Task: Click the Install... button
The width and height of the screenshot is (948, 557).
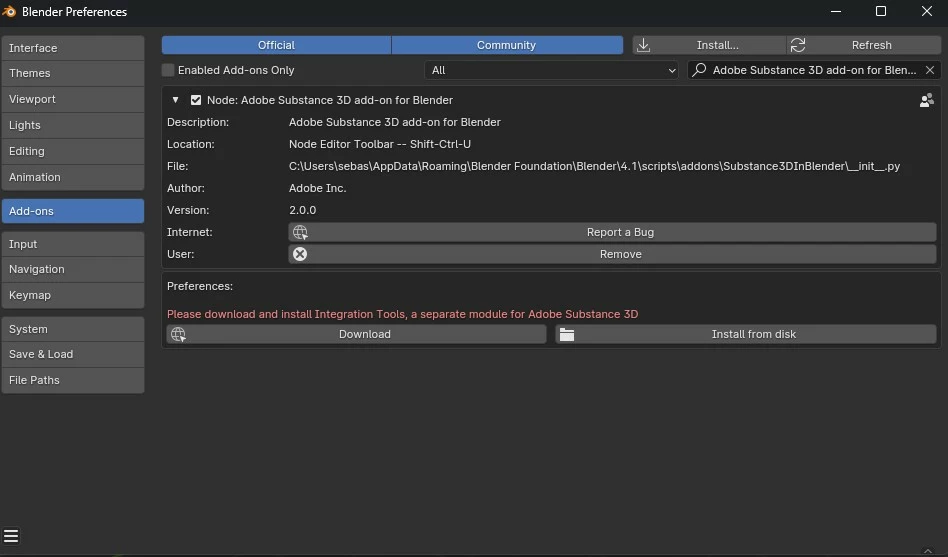Action: pos(709,45)
